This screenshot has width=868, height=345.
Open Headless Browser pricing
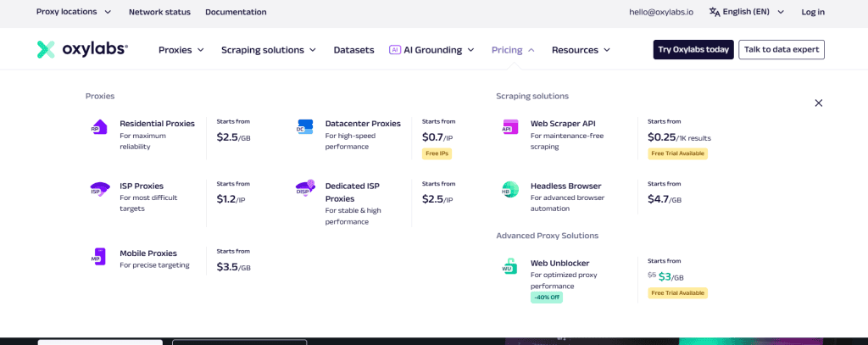point(565,186)
